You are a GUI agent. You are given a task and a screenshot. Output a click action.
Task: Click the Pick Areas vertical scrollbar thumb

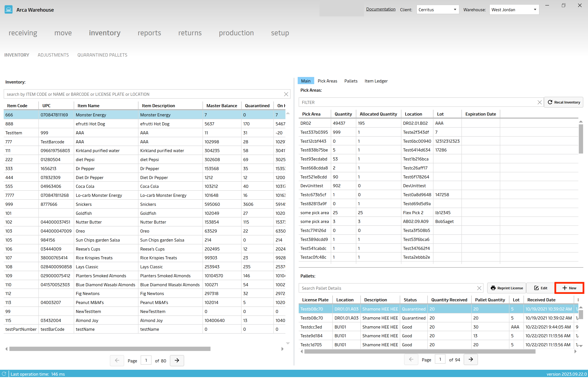581,139
